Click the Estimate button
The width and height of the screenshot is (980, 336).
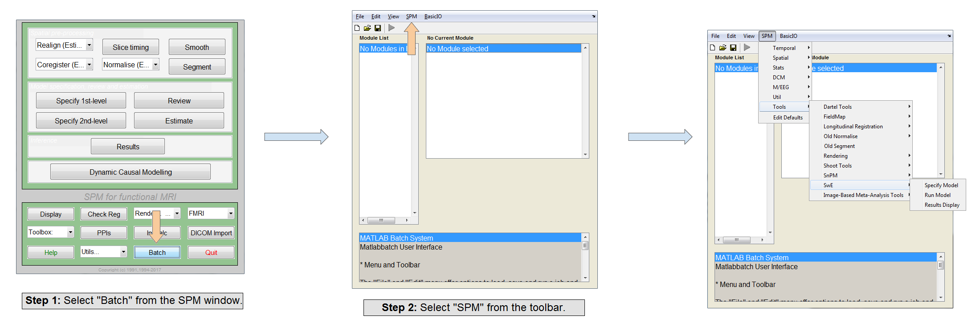179,121
